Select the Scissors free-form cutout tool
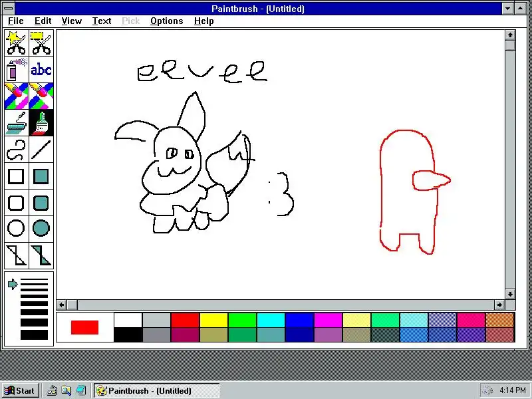 (x=16, y=43)
